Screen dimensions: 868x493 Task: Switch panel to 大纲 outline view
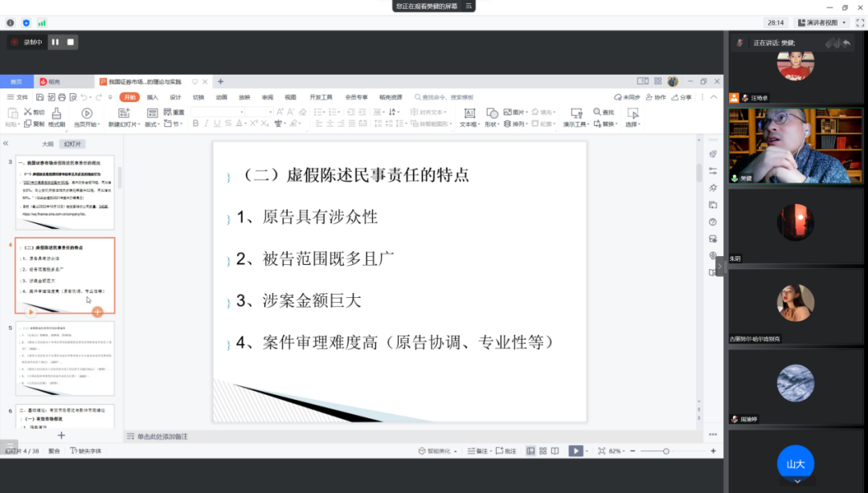47,144
